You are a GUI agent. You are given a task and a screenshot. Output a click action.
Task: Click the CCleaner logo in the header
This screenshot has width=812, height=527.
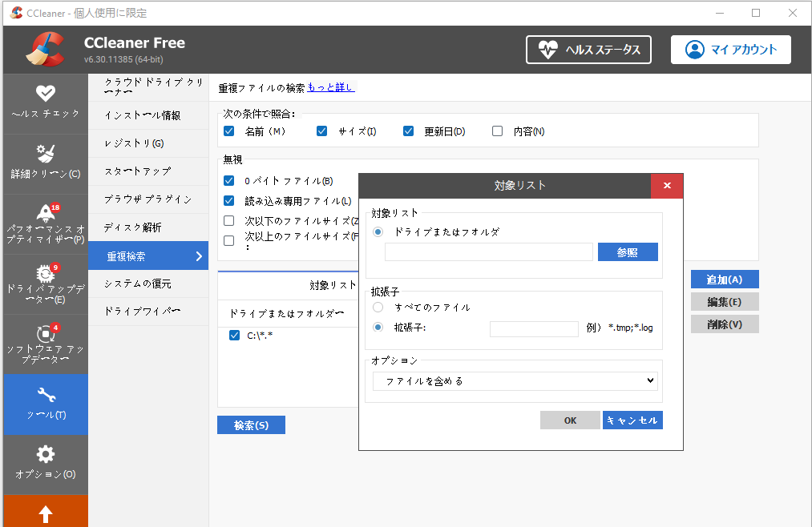click(x=45, y=50)
